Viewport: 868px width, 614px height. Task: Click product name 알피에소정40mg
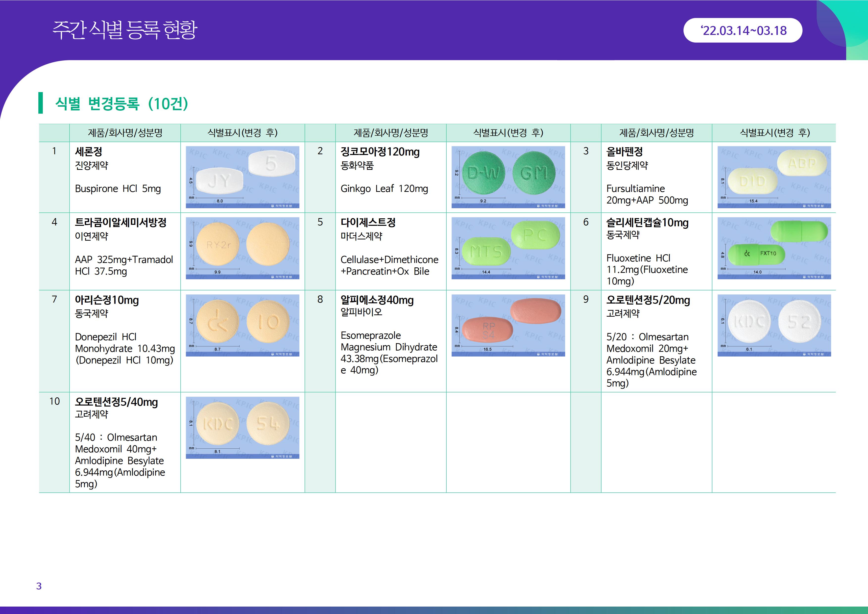377,300
